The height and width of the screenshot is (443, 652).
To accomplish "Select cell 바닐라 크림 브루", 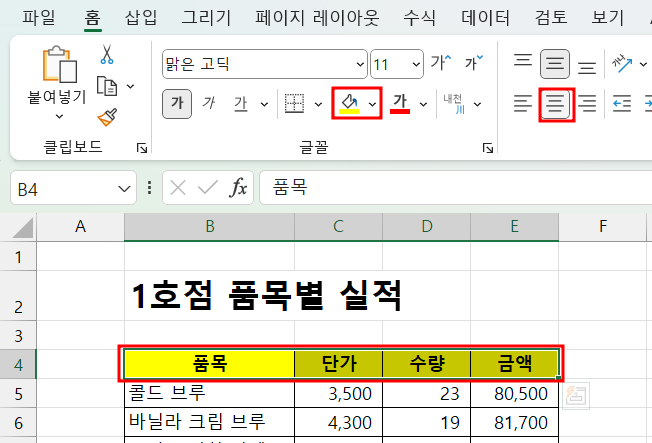I will tap(210, 422).
